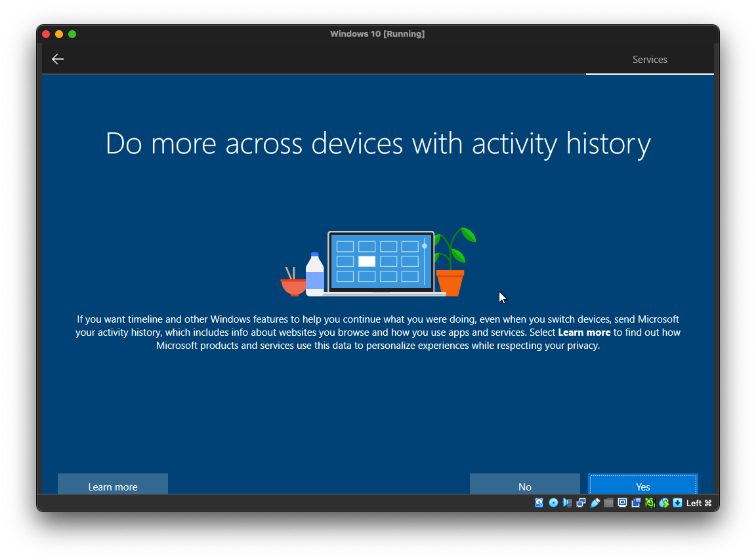Select the Services tab
Screen dimensions: 756x560
tap(650, 60)
